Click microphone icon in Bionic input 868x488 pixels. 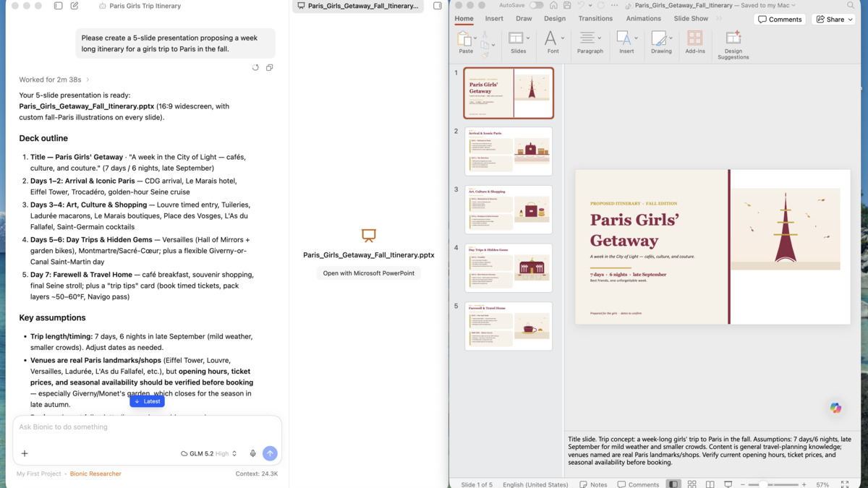[252, 453]
